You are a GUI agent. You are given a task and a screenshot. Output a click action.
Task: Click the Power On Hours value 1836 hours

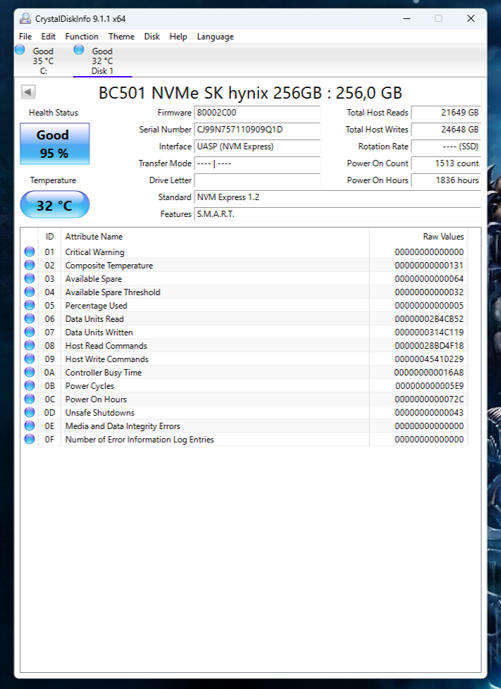point(446,180)
